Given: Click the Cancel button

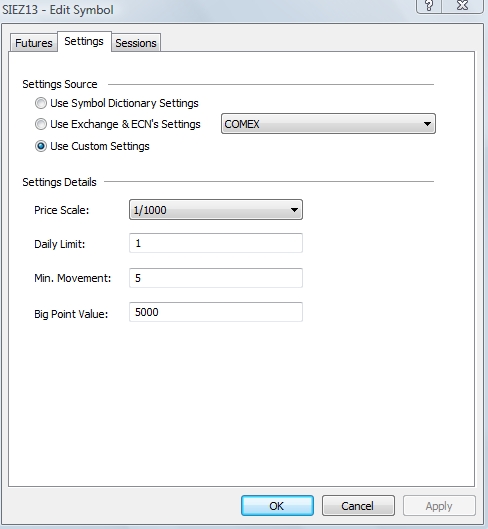Looking at the screenshot, I should click(358, 506).
